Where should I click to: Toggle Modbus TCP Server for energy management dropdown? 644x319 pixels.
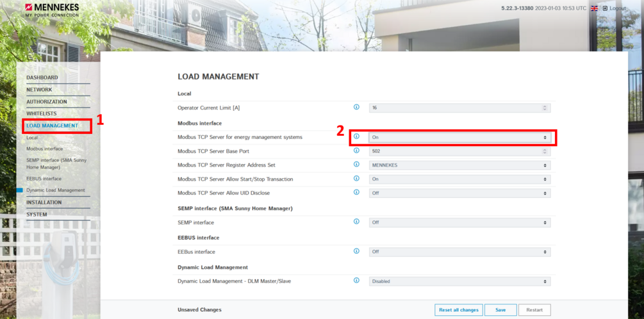click(459, 137)
